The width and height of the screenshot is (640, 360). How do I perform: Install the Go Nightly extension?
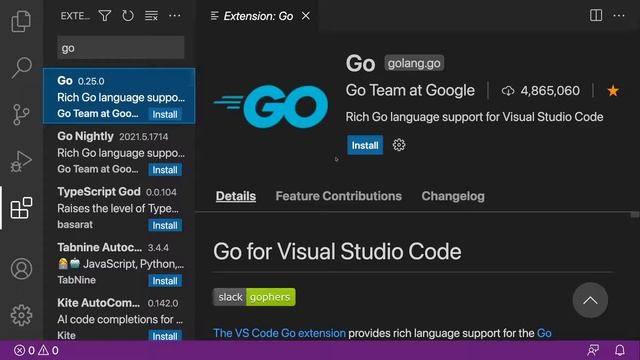coord(165,170)
